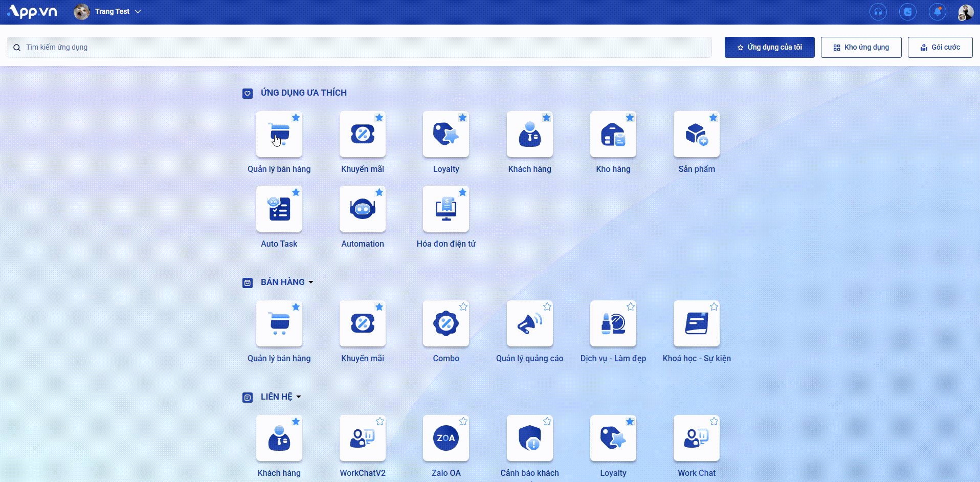
Task: Open Quản lý quảng cáo app
Action: click(x=529, y=324)
